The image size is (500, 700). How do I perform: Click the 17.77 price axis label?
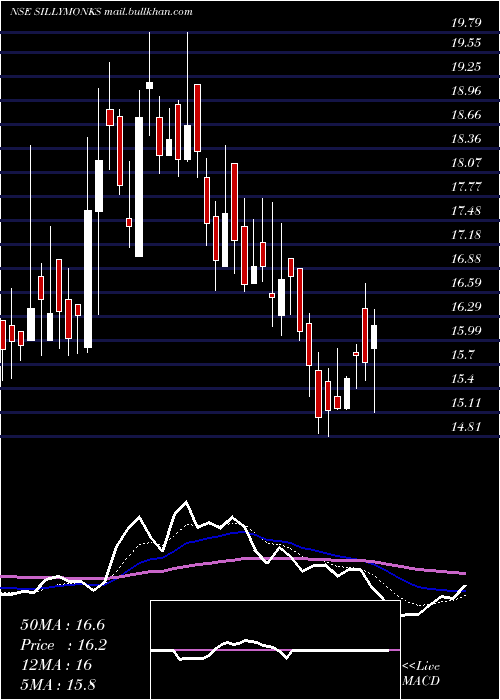point(466,187)
